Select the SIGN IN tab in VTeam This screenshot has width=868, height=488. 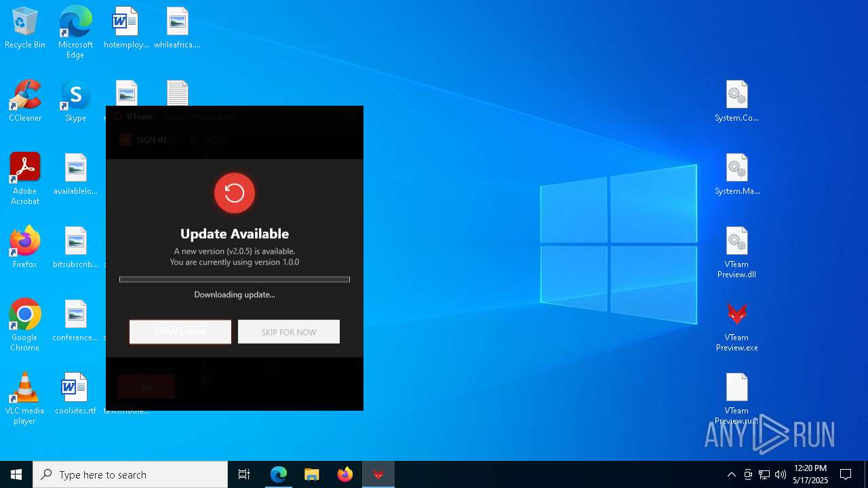[143, 140]
